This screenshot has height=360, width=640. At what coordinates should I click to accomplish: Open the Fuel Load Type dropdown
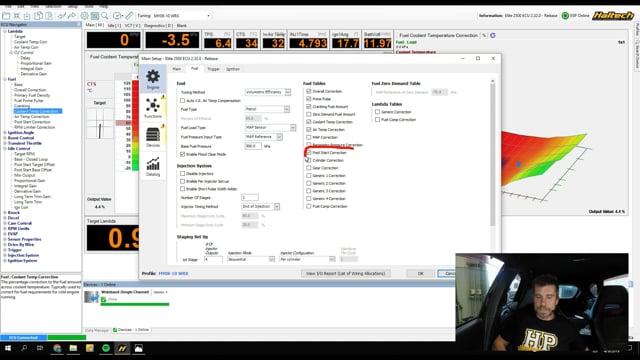[293, 128]
